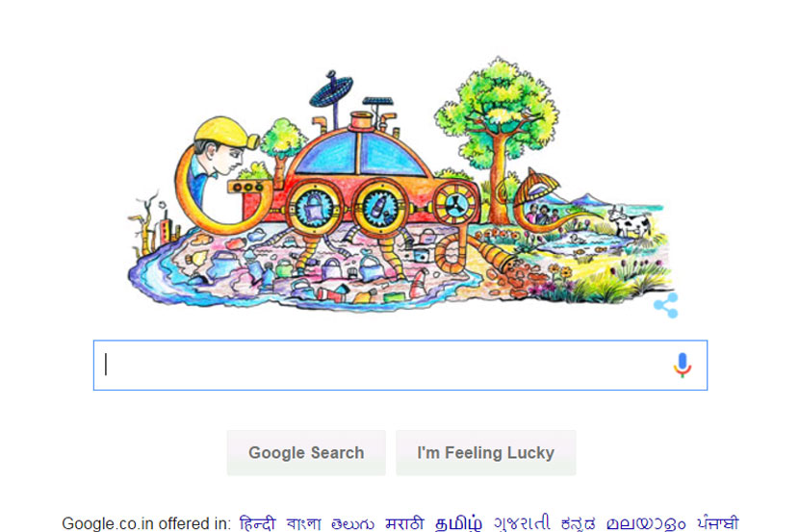This screenshot has height=532, width=799.
Task: Click the Google Search button
Action: [306, 452]
